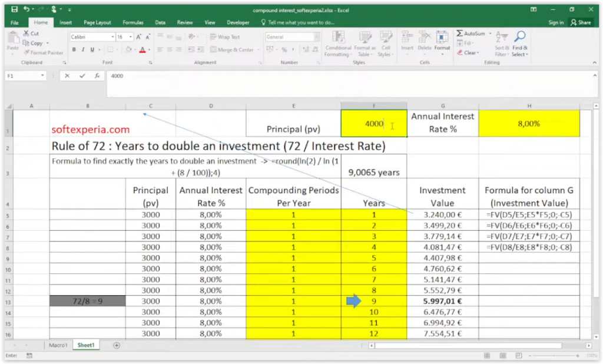Select the softexperia.com cell

click(x=88, y=124)
